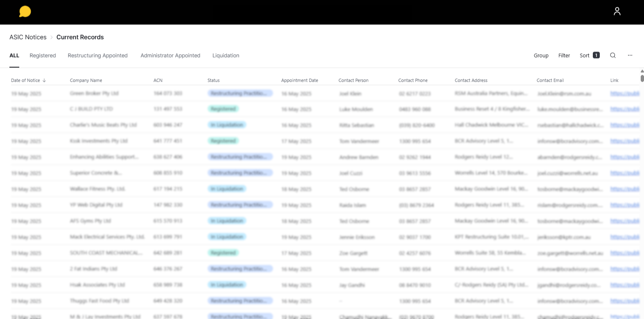The image size is (644, 319).
Task: Click the In Liquidation tag for Wallace Fitness
Action: point(227,189)
